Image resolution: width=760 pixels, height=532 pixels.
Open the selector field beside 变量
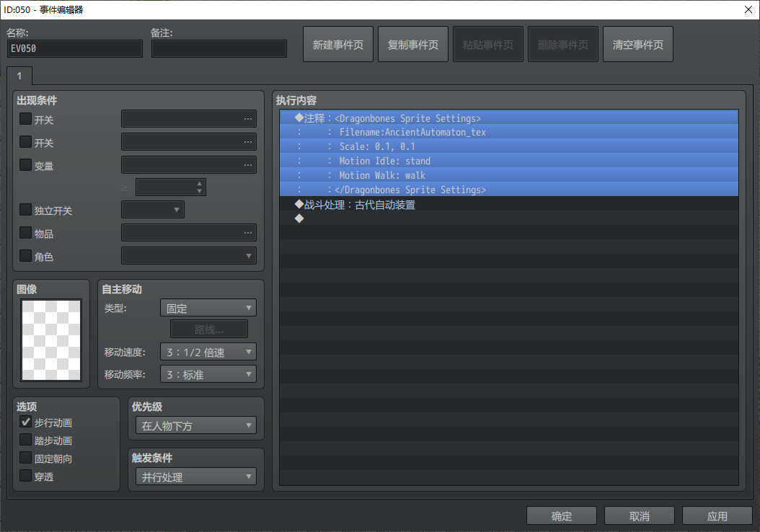click(188, 165)
